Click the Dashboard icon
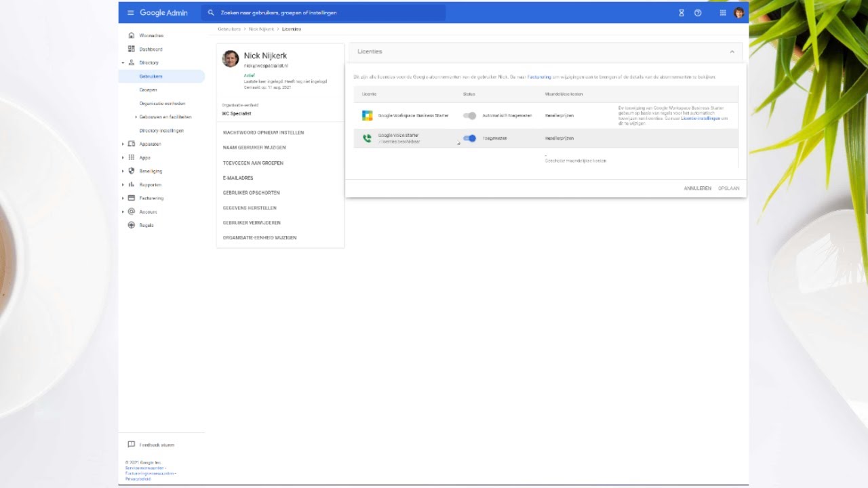The image size is (868, 488). pos(132,49)
